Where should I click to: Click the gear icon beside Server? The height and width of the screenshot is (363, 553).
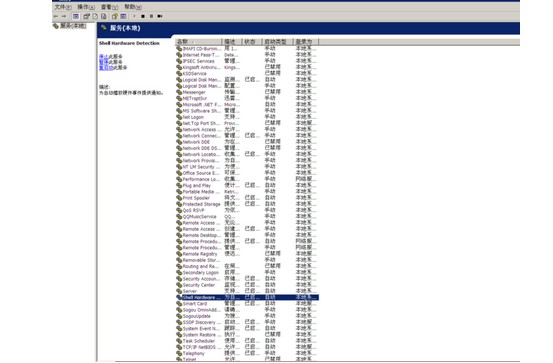[179, 291]
